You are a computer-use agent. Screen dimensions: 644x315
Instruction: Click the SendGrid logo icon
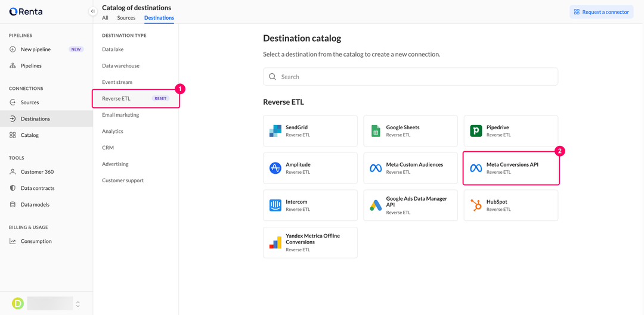tap(275, 130)
